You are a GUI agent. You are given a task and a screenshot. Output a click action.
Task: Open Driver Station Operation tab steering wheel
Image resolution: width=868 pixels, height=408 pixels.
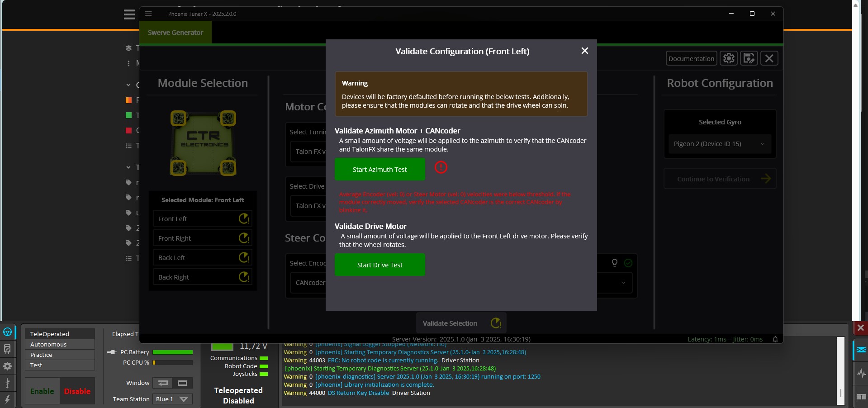(8, 332)
